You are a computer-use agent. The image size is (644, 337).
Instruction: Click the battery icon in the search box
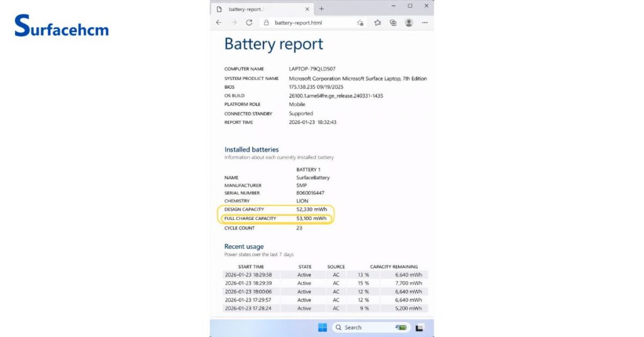click(401, 327)
